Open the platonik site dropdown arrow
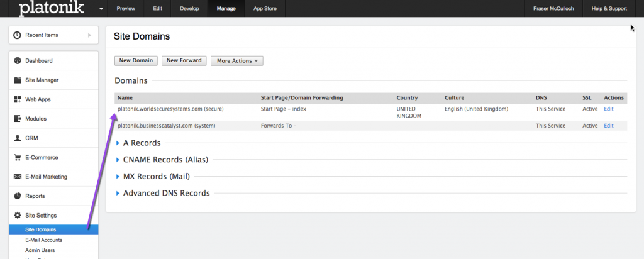 [x=101, y=9]
